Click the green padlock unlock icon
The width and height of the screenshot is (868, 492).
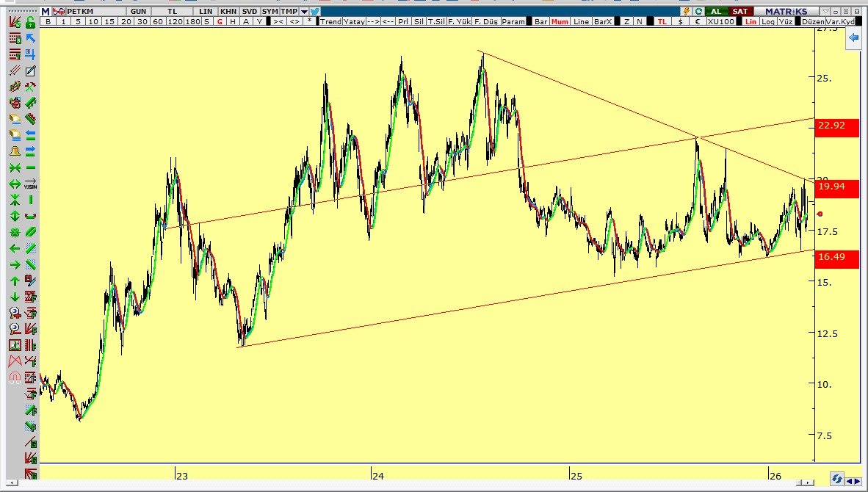30,22
